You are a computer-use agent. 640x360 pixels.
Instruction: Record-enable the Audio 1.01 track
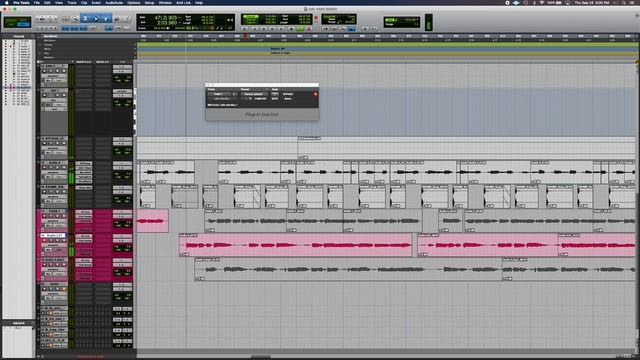pos(44,240)
